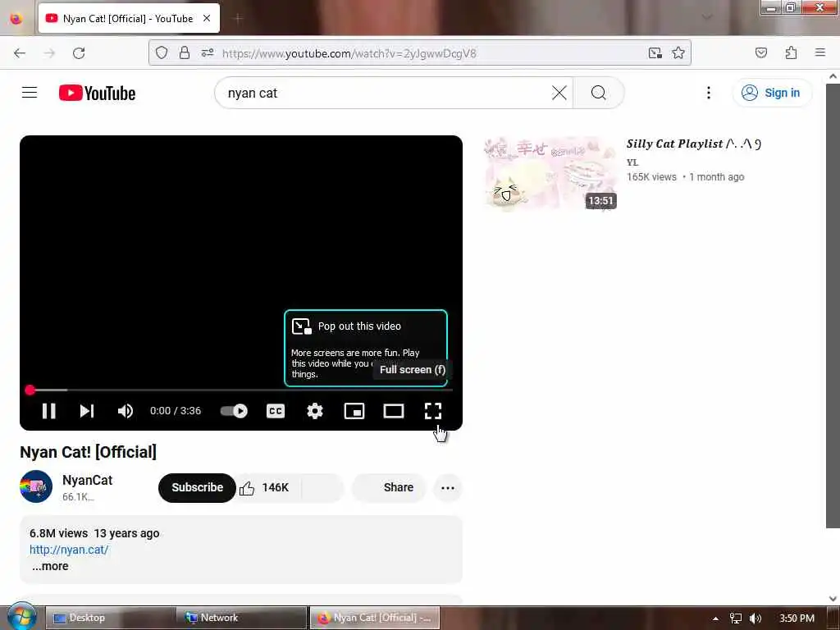
Task: Run search with magnifier button
Action: point(598,93)
